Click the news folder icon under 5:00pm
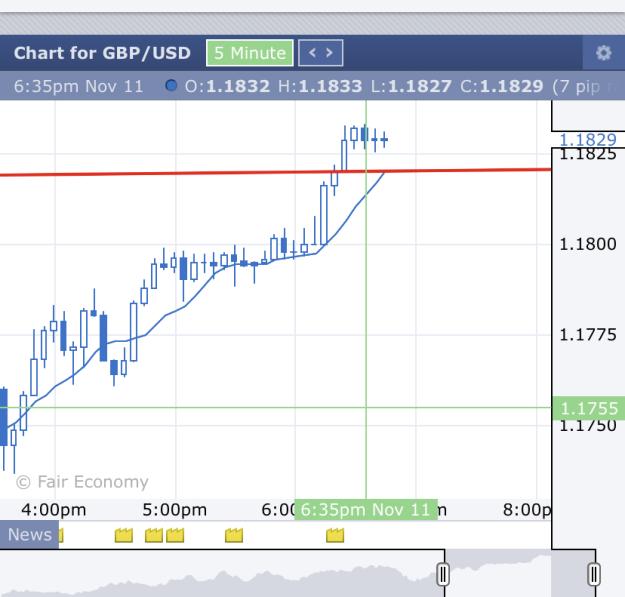The width and height of the screenshot is (625, 597). click(175, 535)
